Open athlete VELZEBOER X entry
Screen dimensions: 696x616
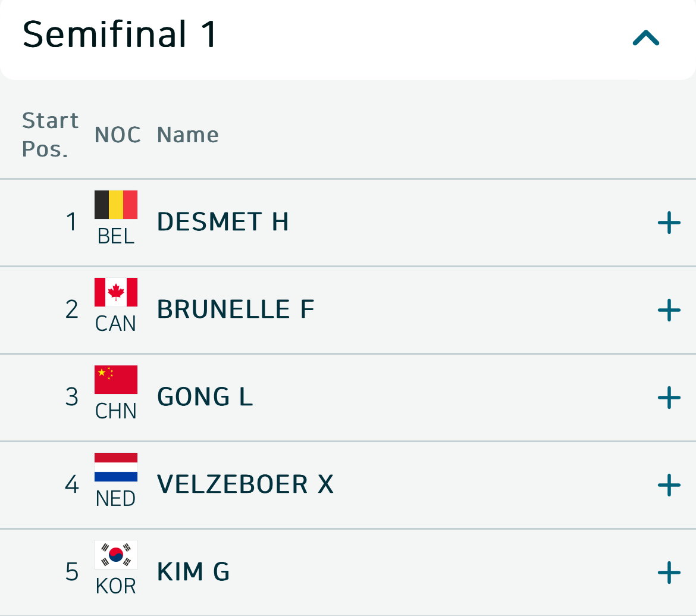coord(245,485)
